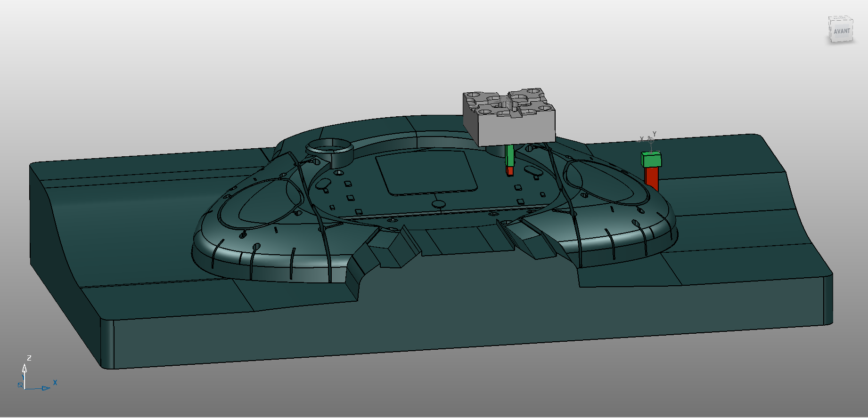Select the coordinate system marker above the green block
The height and width of the screenshot is (418, 868).
click(651, 140)
